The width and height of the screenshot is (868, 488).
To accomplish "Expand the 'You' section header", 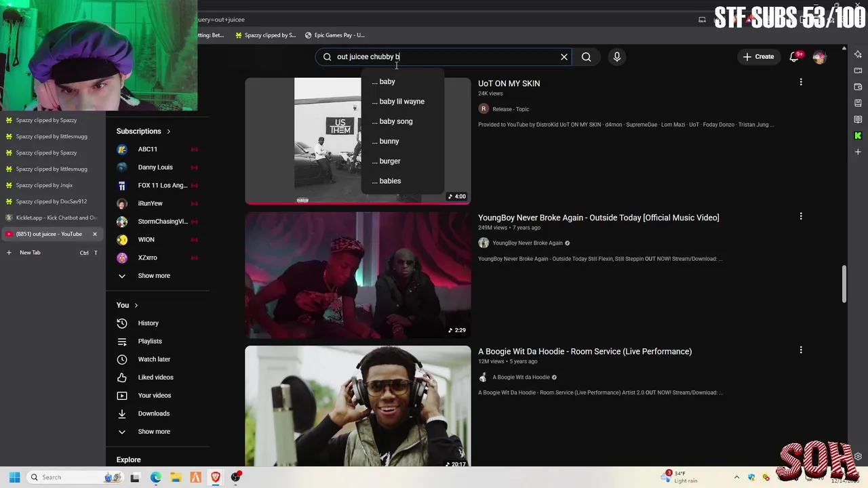I will 127,306.
